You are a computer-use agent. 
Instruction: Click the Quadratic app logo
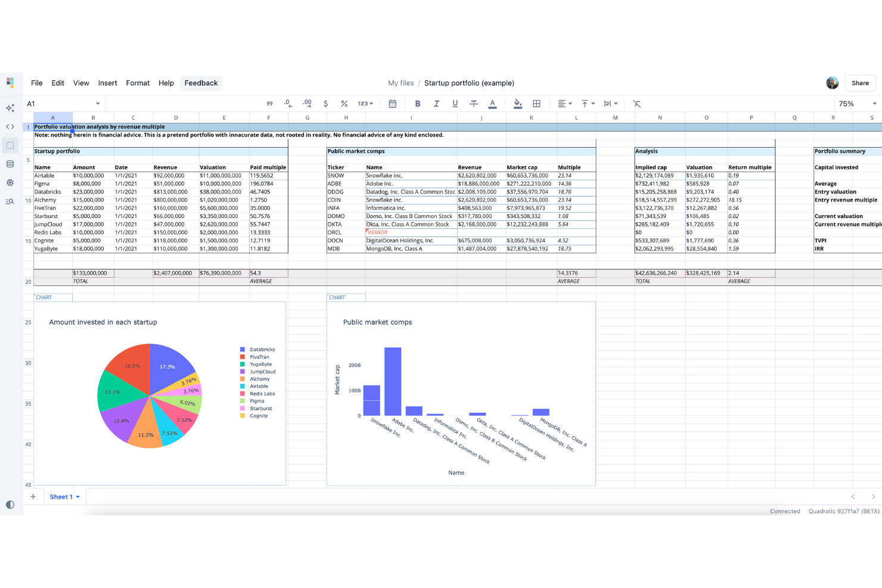[10, 82]
